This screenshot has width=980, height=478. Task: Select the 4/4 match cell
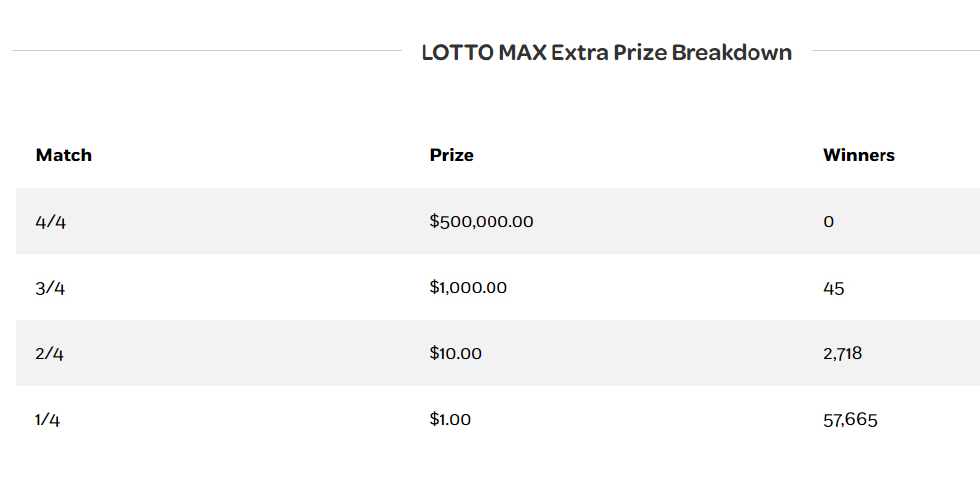point(51,222)
